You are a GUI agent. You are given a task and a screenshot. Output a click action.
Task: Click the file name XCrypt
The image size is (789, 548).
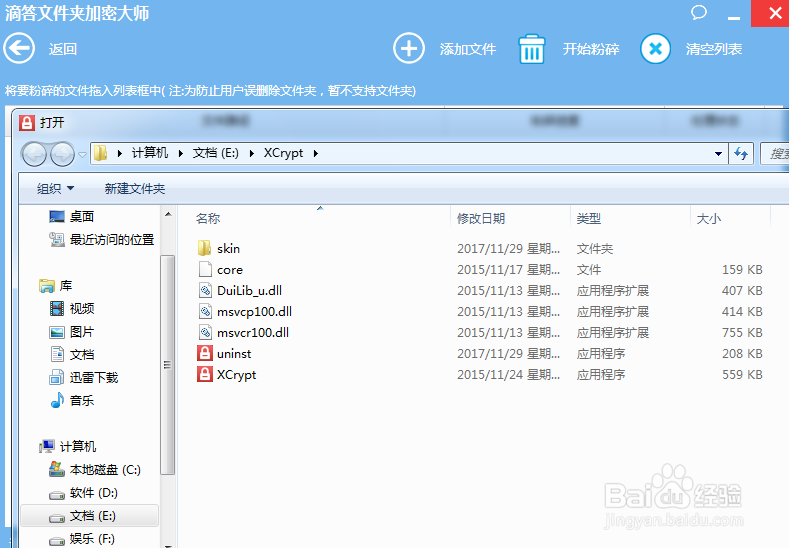click(x=236, y=375)
